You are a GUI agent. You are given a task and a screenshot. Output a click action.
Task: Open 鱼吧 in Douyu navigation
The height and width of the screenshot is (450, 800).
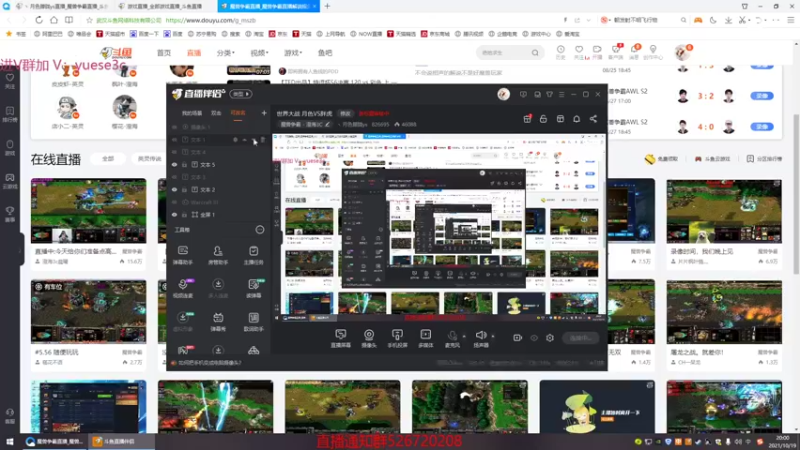(x=325, y=53)
